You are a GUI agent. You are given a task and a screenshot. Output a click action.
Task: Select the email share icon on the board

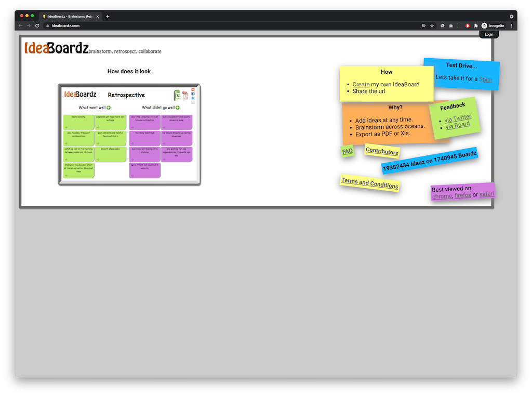click(193, 102)
